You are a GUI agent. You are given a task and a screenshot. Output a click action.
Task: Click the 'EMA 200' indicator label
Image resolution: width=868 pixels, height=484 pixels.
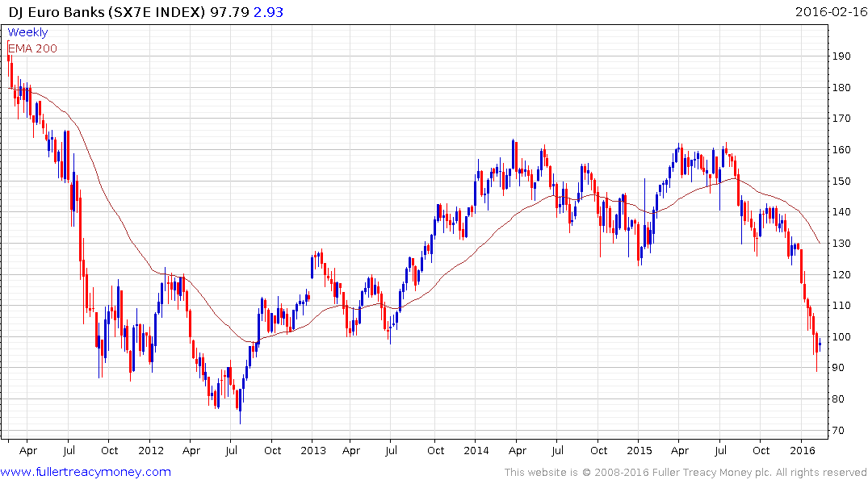click(32, 48)
